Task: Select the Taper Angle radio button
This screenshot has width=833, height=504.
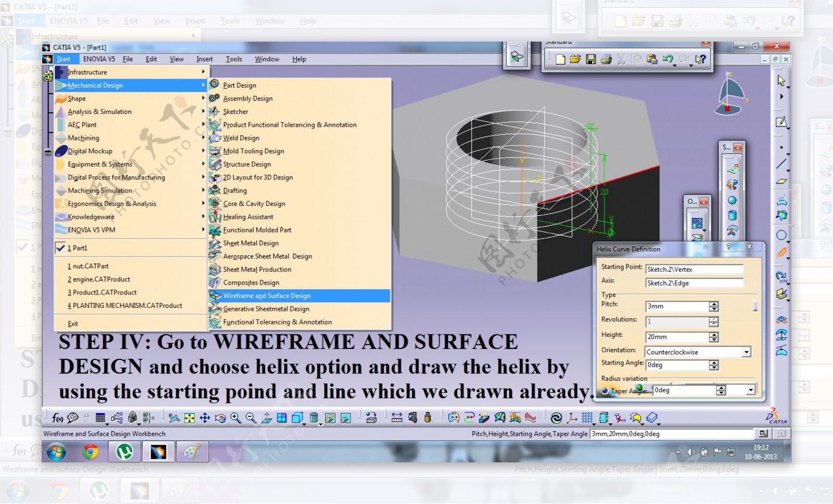Action: (x=605, y=391)
